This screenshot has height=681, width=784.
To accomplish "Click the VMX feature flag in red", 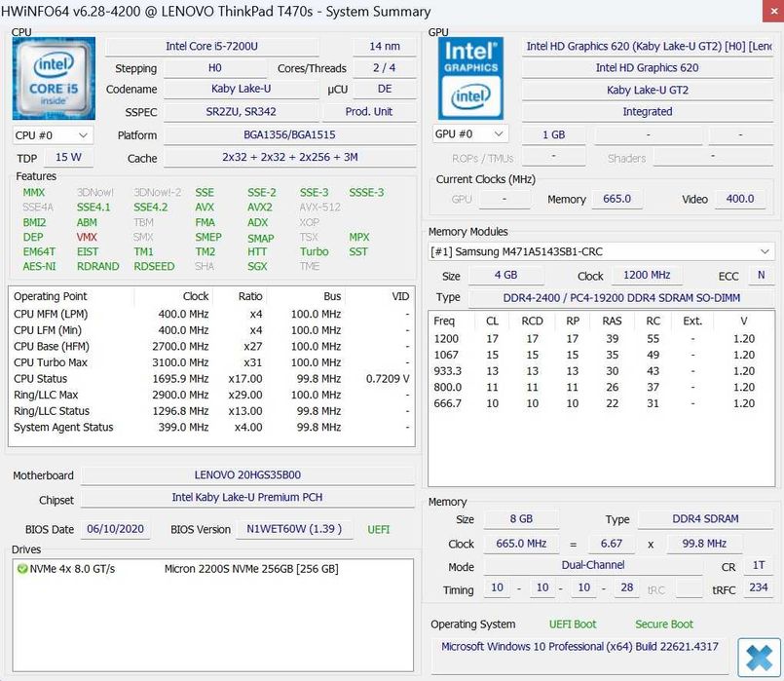I will pos(87,237).
